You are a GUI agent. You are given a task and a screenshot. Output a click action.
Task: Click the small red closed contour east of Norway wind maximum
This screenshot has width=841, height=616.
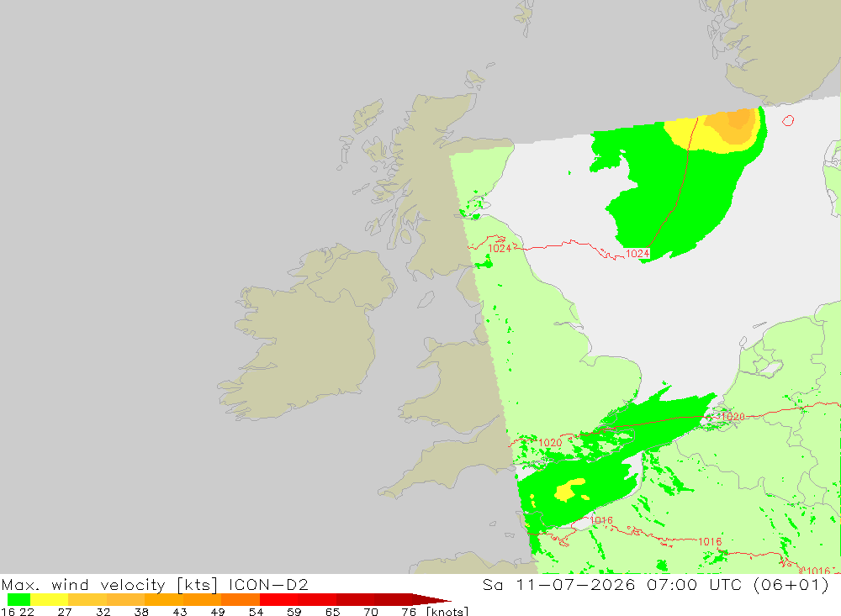pyautogui.click(x=788, y=121)
